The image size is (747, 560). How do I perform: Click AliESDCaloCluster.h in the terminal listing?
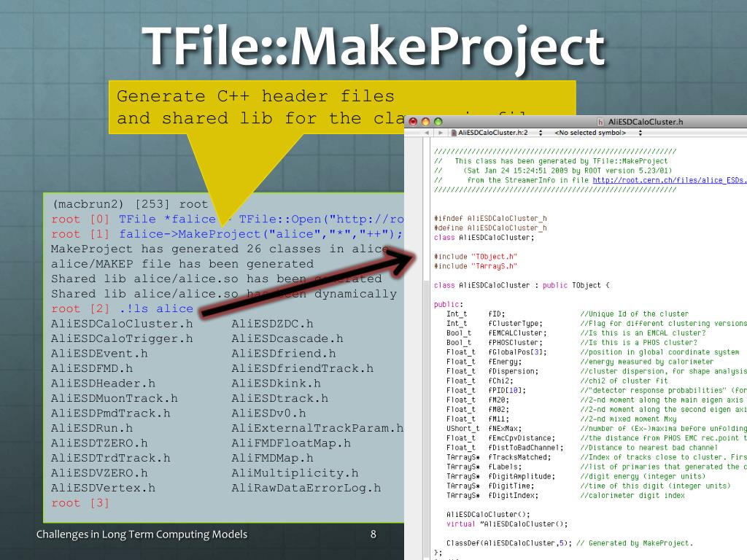tap(122, 324)
